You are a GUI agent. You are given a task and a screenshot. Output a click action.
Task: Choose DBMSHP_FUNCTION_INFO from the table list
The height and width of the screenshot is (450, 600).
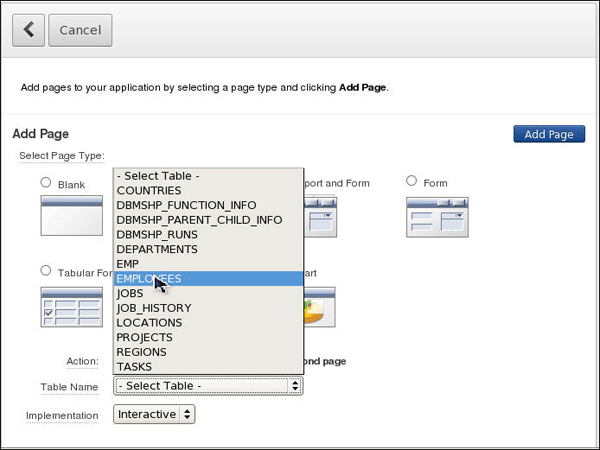point(209,205)
